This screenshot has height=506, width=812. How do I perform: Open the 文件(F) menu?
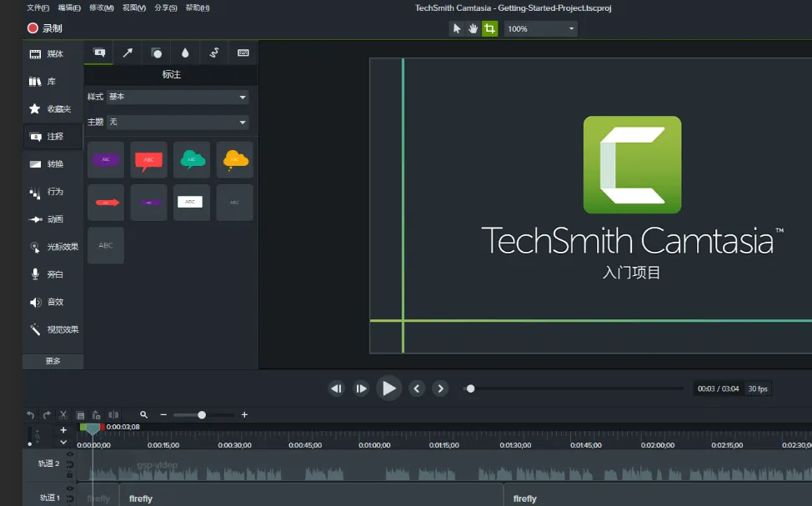pos(38,8)
